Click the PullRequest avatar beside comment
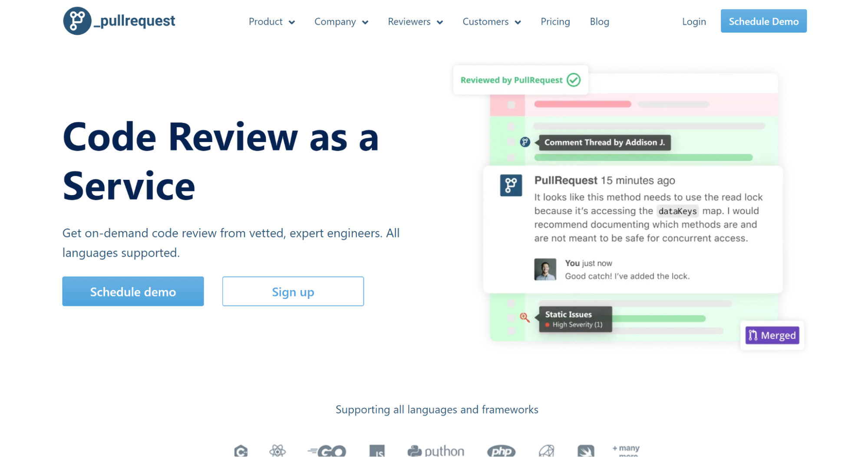 pyautogui.click(x=511, y=185)
